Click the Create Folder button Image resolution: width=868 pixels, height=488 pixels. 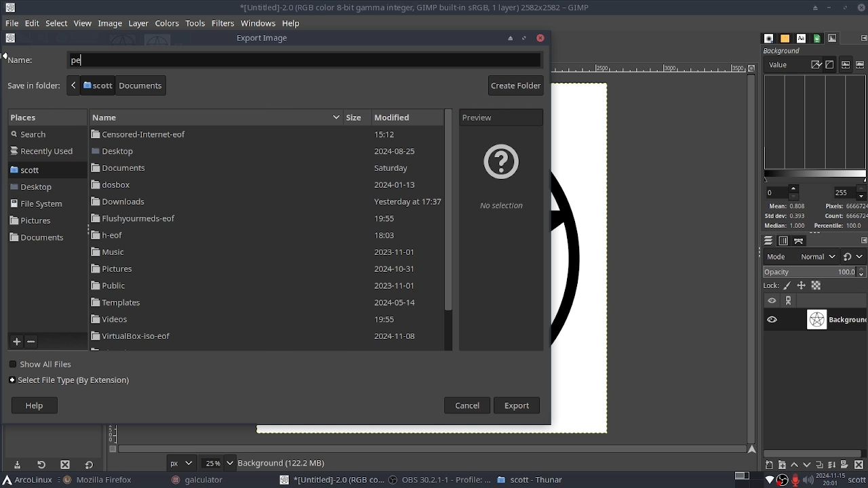(515, 85)
